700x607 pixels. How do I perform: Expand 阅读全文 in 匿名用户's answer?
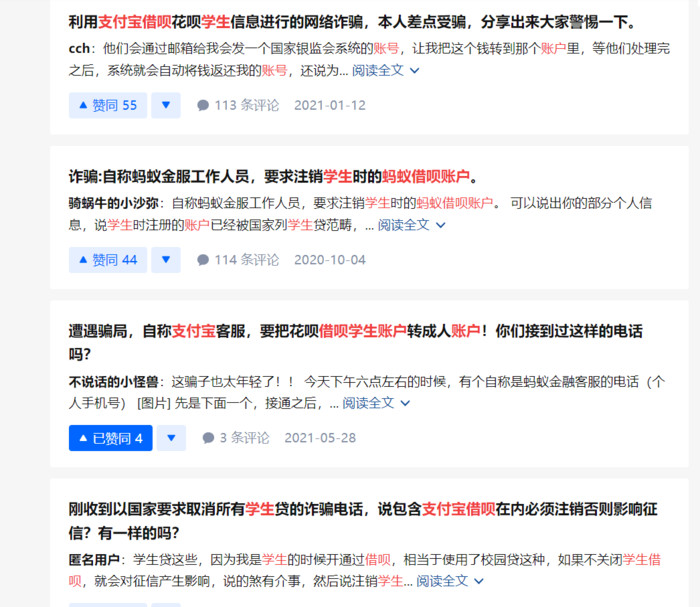coord(450,581)
